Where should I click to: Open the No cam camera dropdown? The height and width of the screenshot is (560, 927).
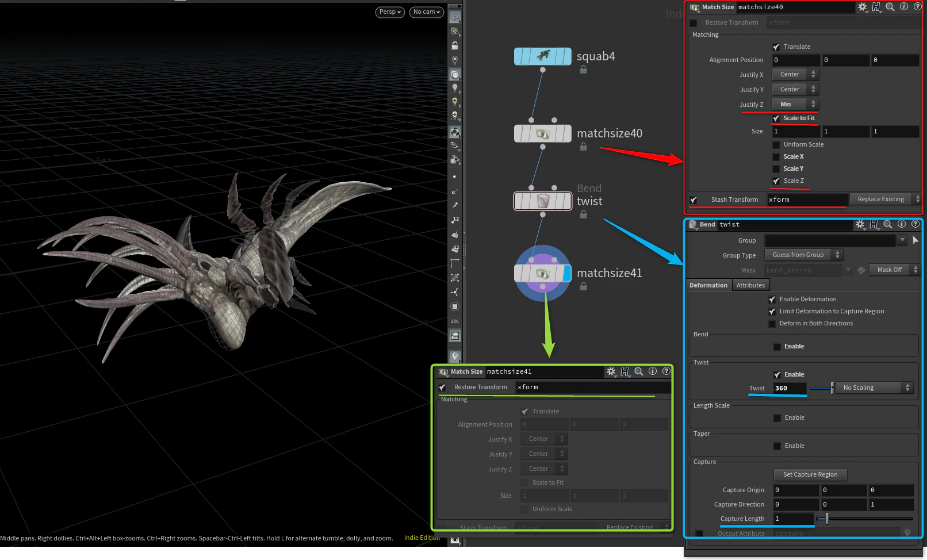coord(426,12)
